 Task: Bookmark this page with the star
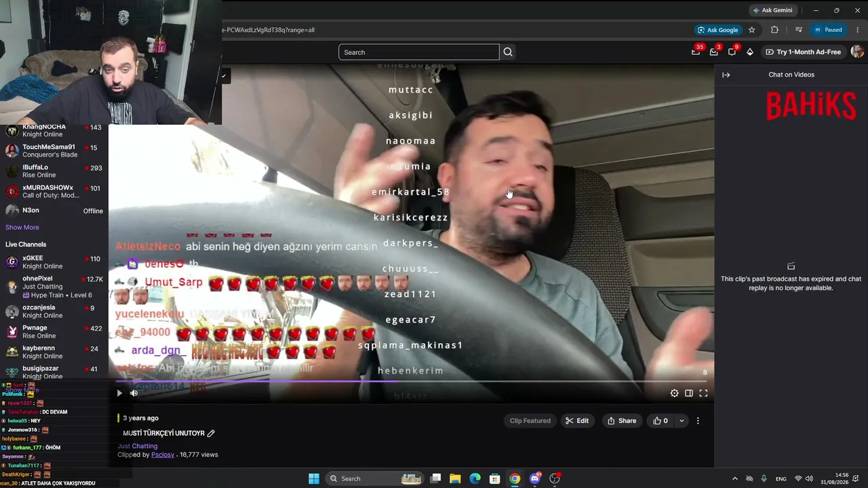coord(751,30)
